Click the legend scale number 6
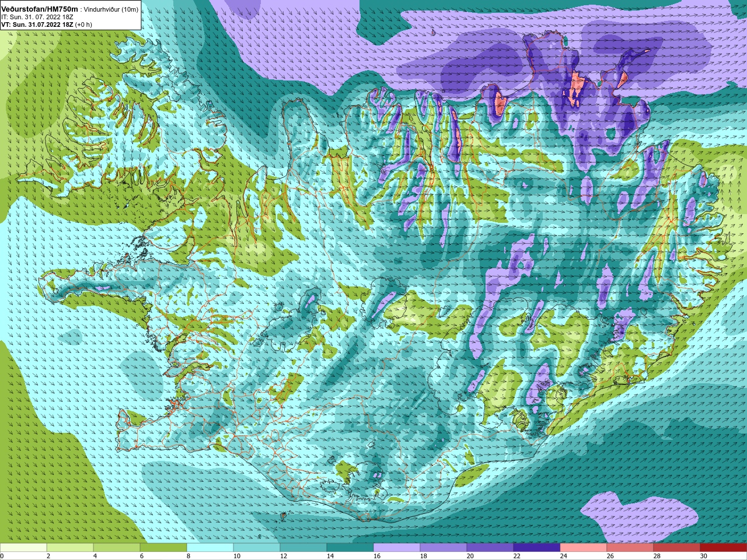747x560 pixels. pos(142,556)
